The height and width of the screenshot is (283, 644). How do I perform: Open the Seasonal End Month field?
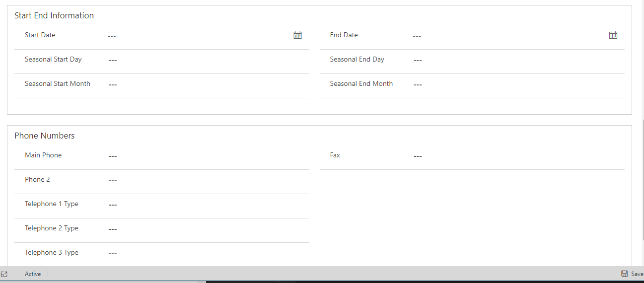pyautogui.click(x=517, y=84)
